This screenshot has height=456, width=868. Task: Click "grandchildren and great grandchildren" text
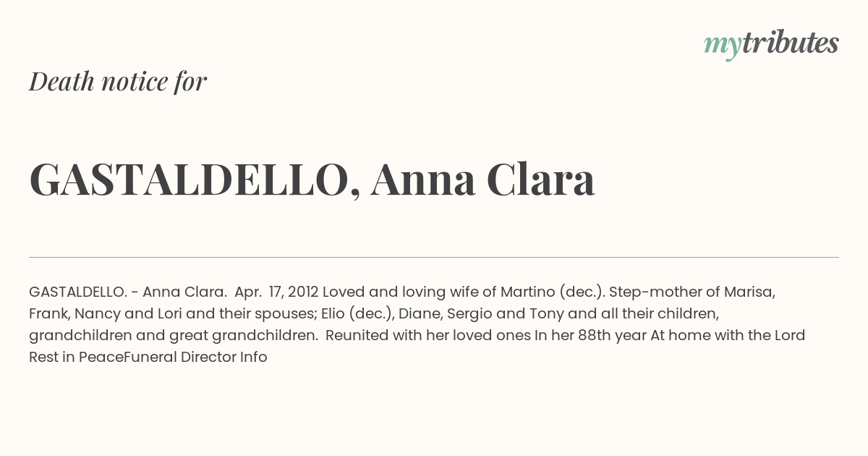[174, 335]
